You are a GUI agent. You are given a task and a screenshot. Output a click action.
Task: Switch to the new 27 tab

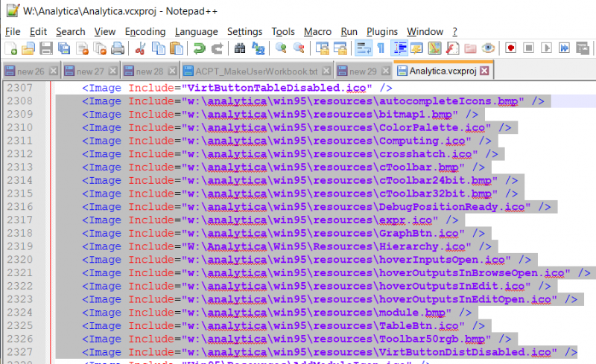pos(90,71)
